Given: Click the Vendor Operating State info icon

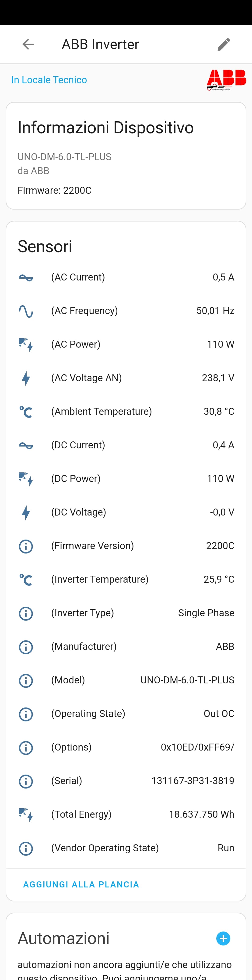Looking at the screenshot, I should click(x=25, y=848).
